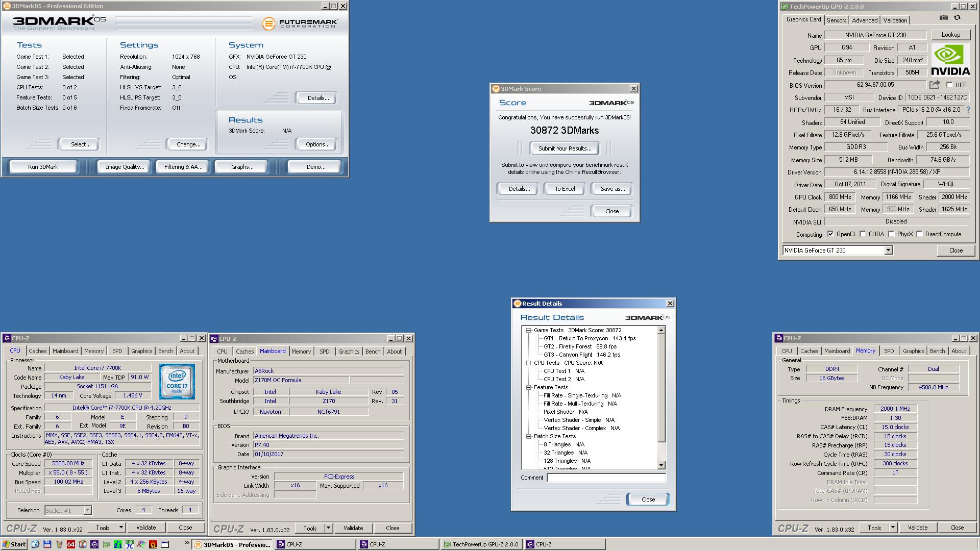Launch the floppy disk save quick-launch icon
980x551 pixels.
(x=47, y=544)
